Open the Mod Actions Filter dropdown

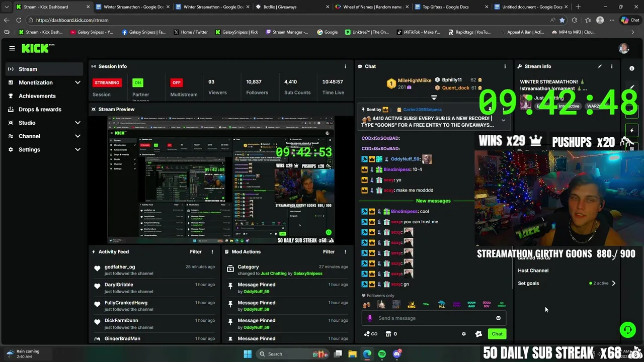tap(329, 252)
